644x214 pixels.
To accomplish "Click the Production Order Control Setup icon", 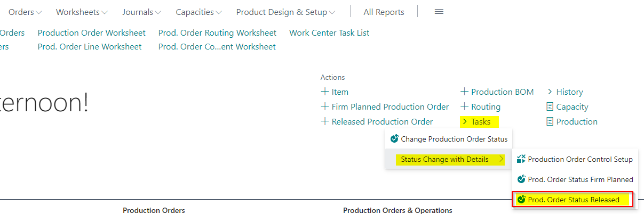I will click(x=521, y=159).
